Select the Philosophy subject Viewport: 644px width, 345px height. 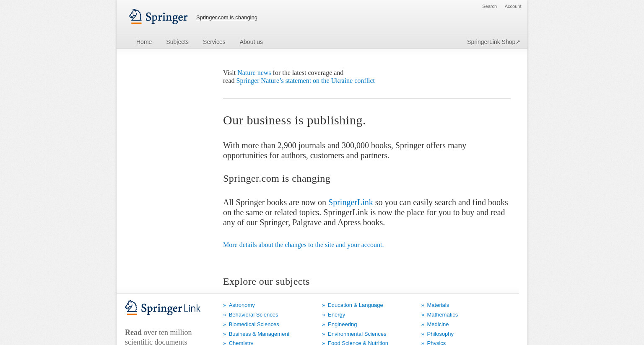(440, 334)
